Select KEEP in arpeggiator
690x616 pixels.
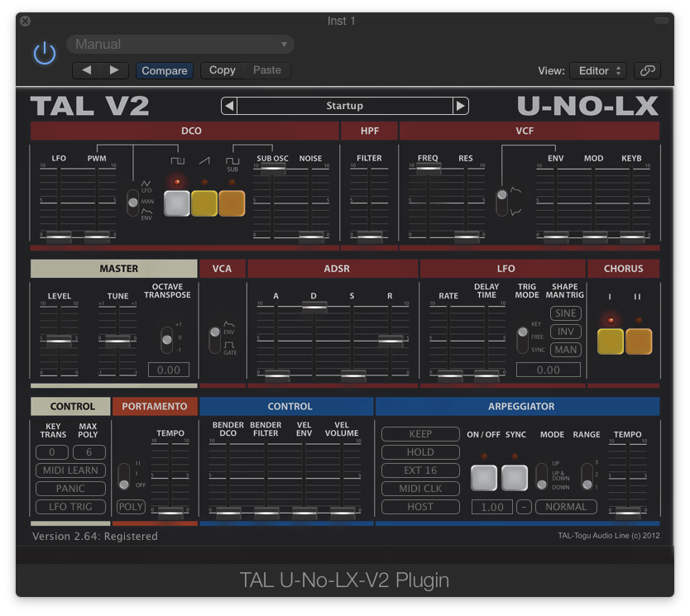[x=420, y=434]
